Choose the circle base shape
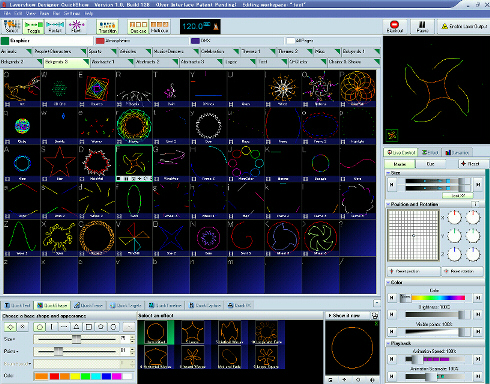Viewport: 490px width, 384px height. coord(40,327)
